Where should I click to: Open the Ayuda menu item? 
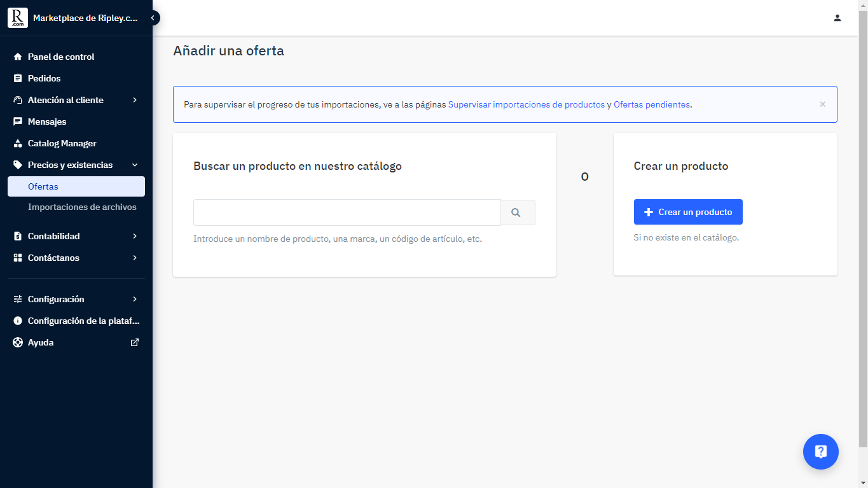pos(76,342)
